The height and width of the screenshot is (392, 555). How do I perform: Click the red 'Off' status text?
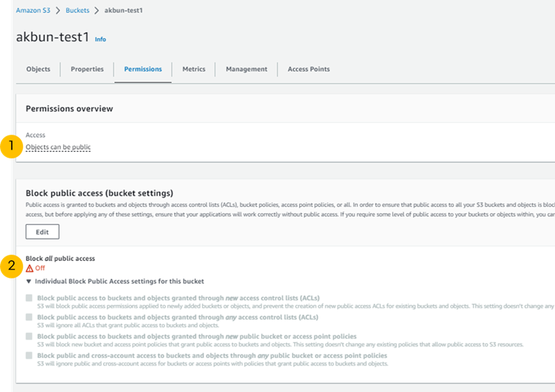pyautogui.click(x=40, y=268)
